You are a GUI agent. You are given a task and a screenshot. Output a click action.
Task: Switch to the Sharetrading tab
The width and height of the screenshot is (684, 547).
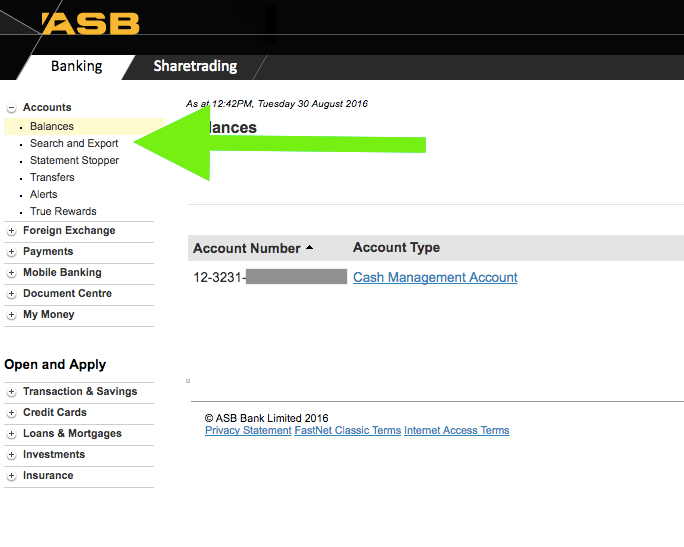(195, 67)
